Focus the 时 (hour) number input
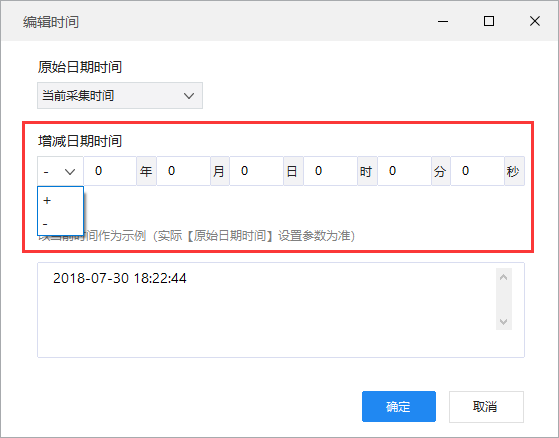This screenshot has height=438, width=559. coord(330,171)
